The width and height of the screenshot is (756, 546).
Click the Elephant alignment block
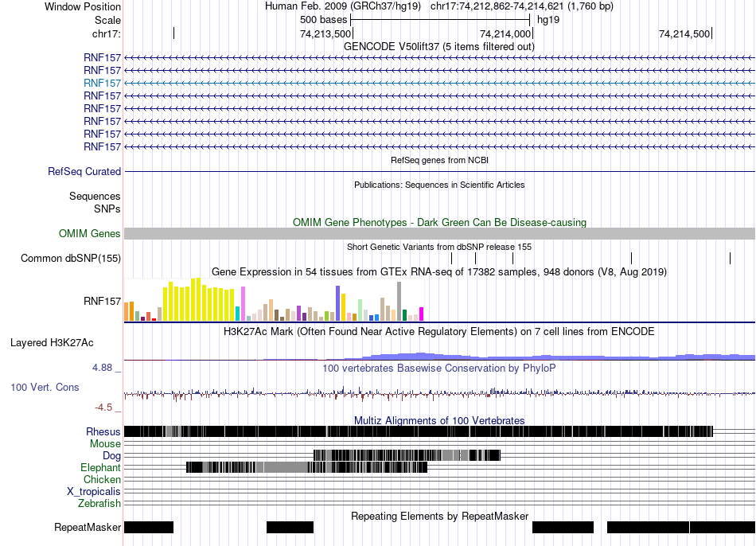coord(307,467)
